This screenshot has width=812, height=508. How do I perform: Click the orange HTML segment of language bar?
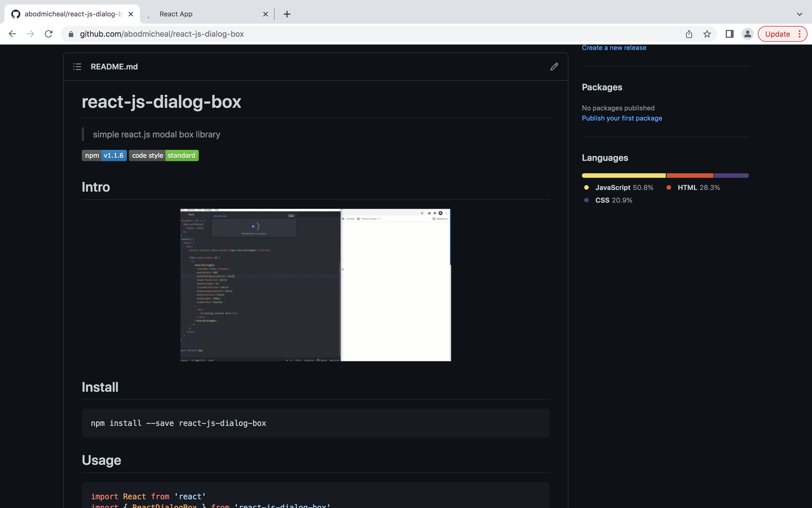click(x=690, y=175)
